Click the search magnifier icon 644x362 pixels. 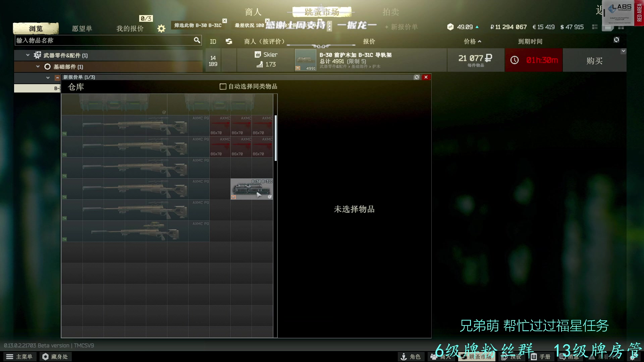tap(197, 40)
